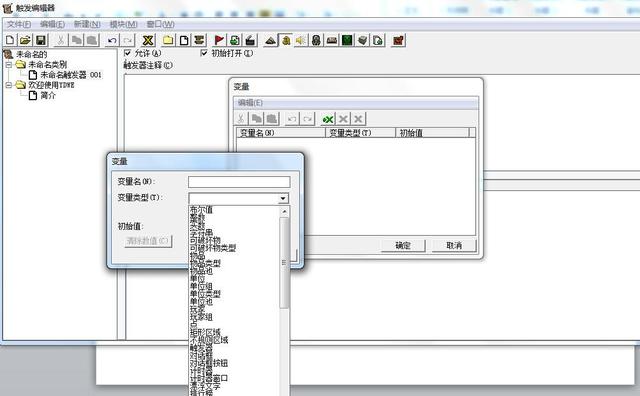Select 未命名触发器 001 in tree

coord(71,75)
